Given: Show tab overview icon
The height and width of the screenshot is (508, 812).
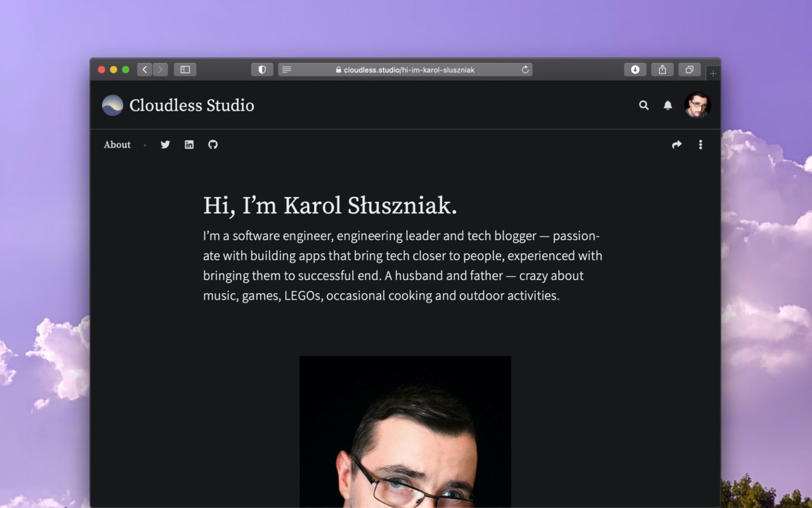Looking at the screenshot, I should pos(690,70).
